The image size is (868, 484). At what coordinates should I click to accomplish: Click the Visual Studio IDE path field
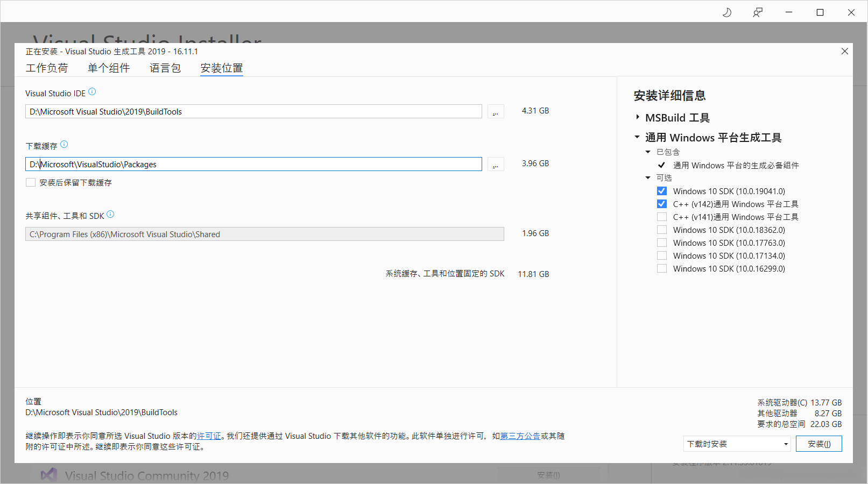click(x=253, y=111)
